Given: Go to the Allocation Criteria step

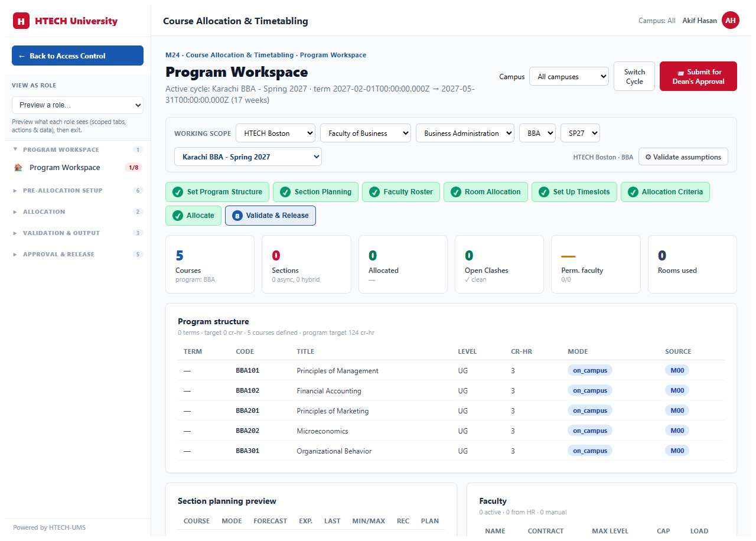Looking at the screenshot, I should (x=665, y=192).
